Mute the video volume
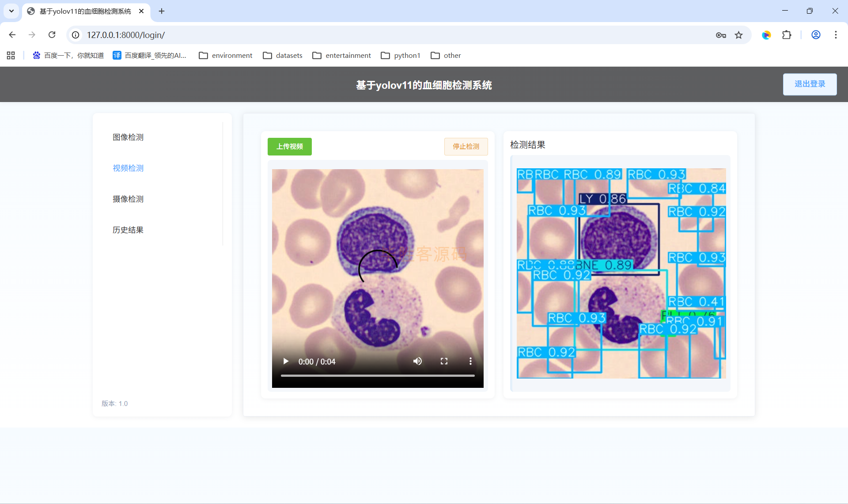Image resolution: width=848 pixels, height=504 pixels. (x=417, y=361)
